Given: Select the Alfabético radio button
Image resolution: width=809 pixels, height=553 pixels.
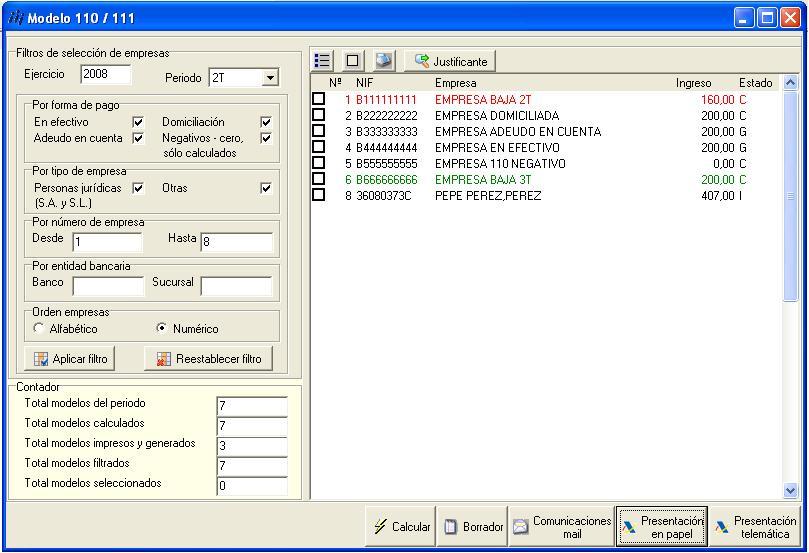Looking at the screenshot, I should (38, 328).
